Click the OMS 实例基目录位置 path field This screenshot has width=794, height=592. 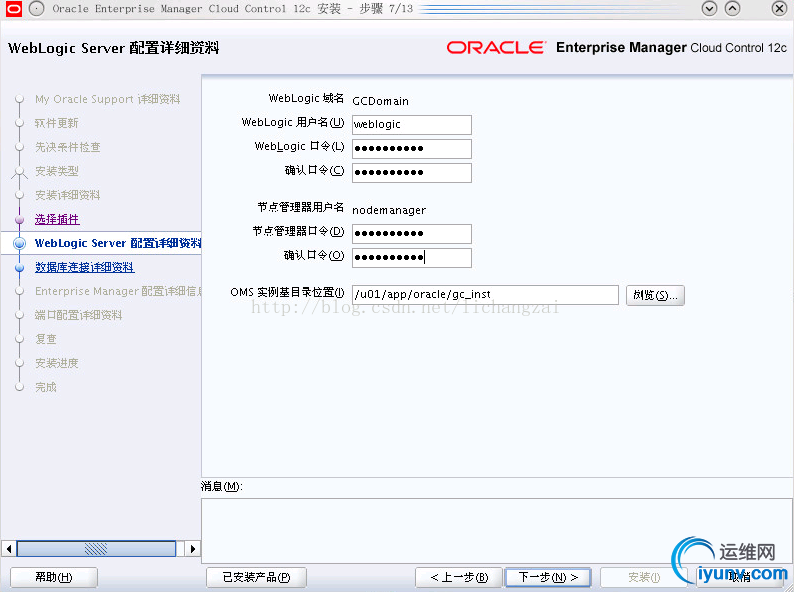(x=485, y=295)
